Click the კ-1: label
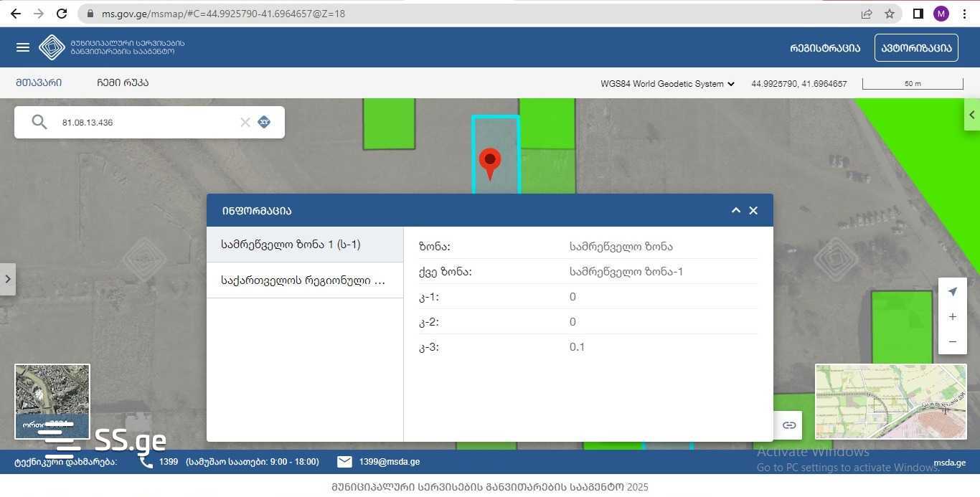This screenshot has width=980, height=497. (429, 297)
